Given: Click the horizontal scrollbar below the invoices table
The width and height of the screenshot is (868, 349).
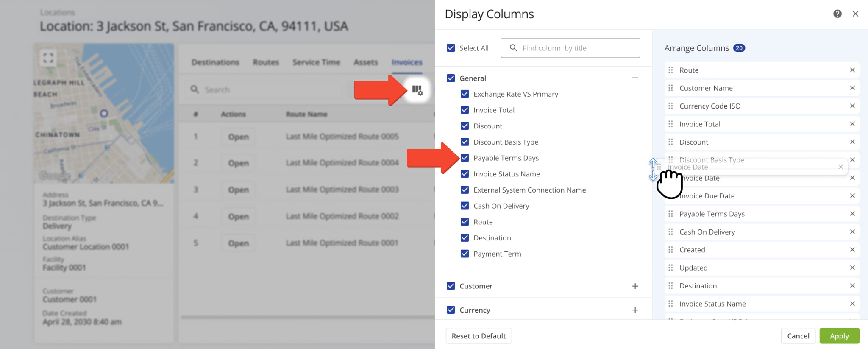Looking at the screenshot, I should [307, 317].
